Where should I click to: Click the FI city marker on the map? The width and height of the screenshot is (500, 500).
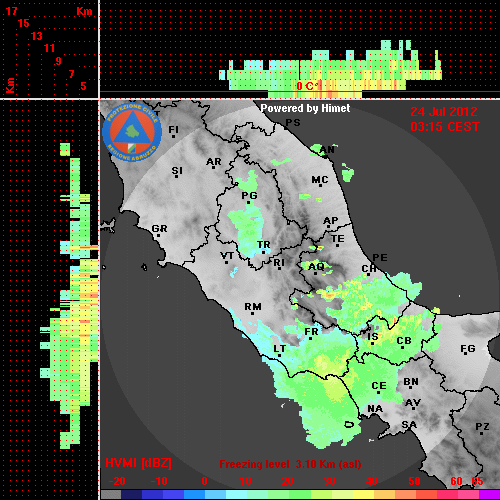[x=173, y=136]
